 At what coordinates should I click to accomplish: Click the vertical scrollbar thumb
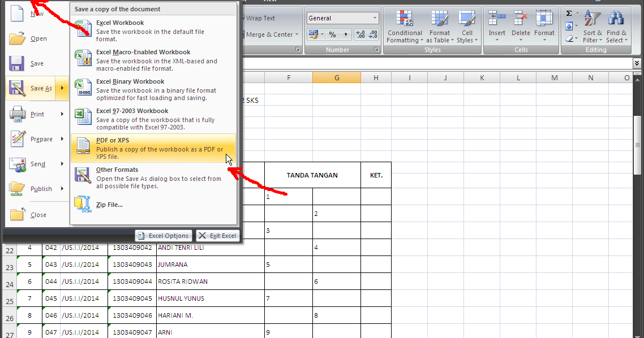637,144
